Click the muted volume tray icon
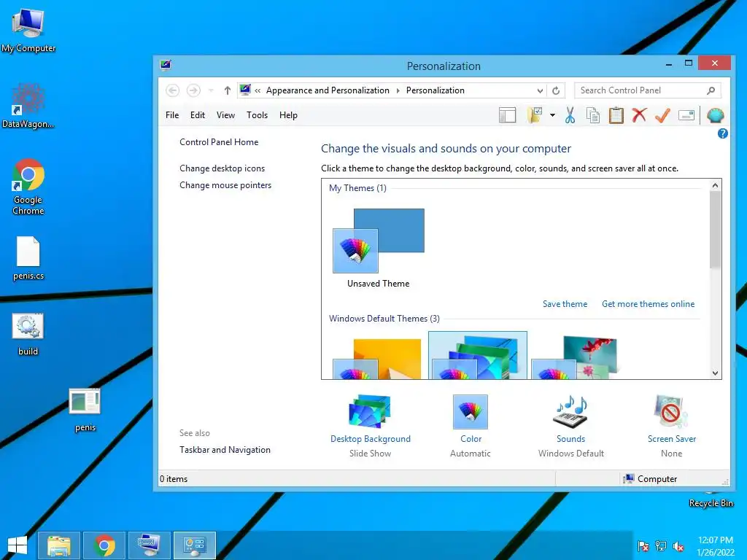 pyautogui.click(x=678, y=546)
